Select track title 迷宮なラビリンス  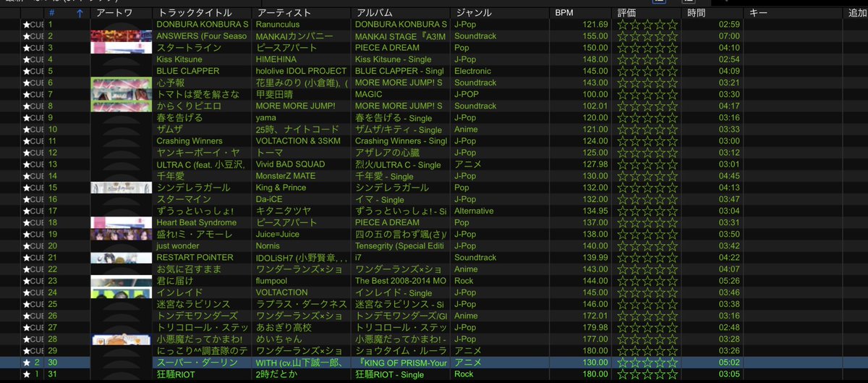[194, 304]
